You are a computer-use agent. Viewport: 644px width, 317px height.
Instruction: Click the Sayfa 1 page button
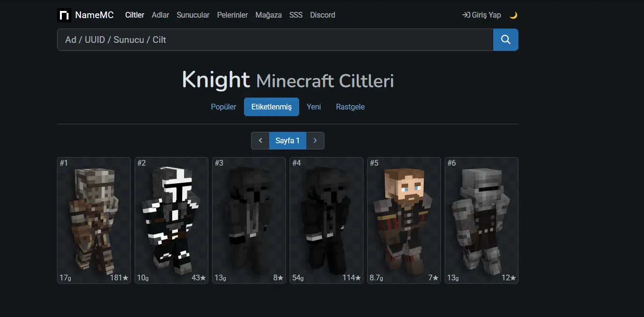pyautogui.click(x=288, y=140)
